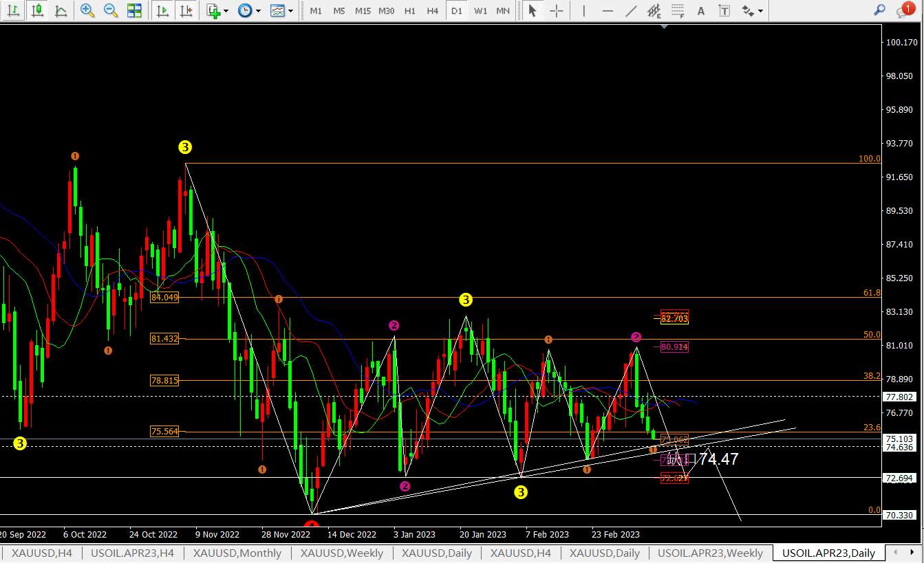Viewport: 924px width, 563px height.
Task: Insert arrow objects icon
Action: pos(748,10)
